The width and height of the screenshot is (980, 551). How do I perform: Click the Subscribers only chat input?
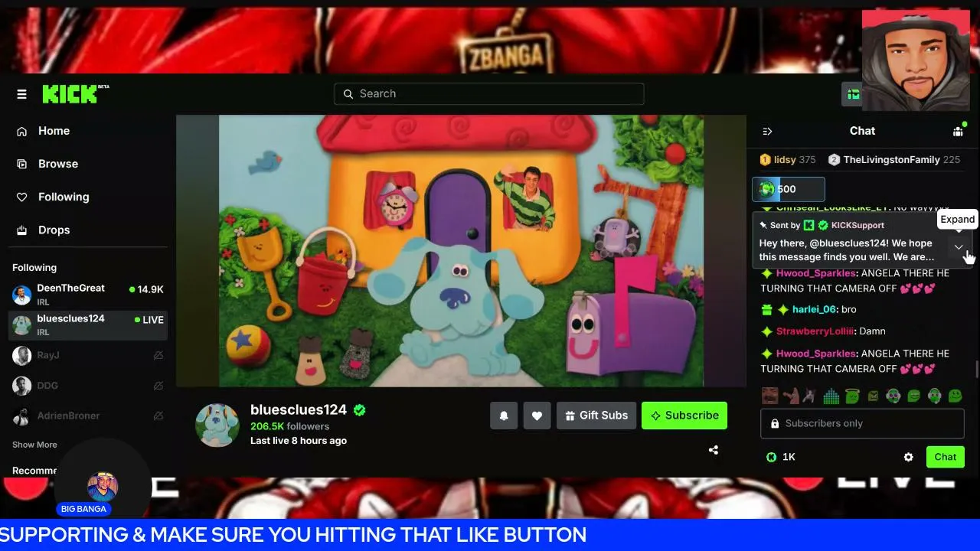tap(862, 423)
